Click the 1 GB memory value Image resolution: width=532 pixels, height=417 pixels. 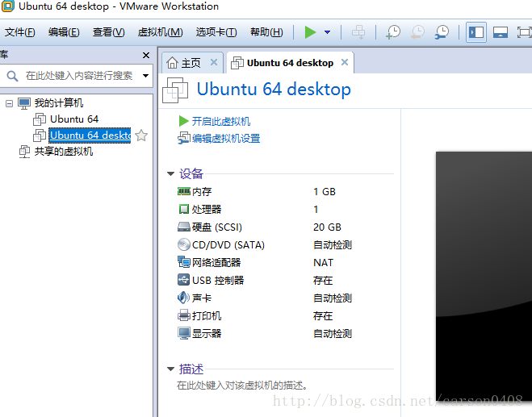pyautogui.click(x=324, y=192)
